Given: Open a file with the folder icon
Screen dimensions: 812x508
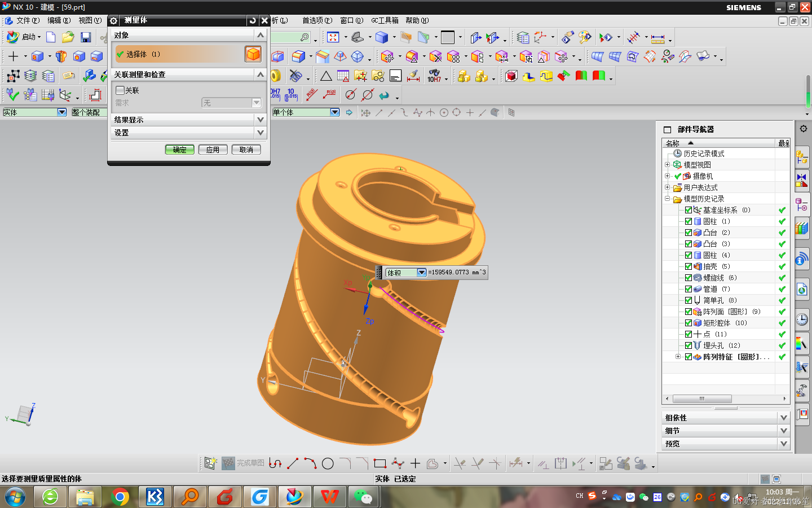Looking at the screenshot, I should (68, 37).
